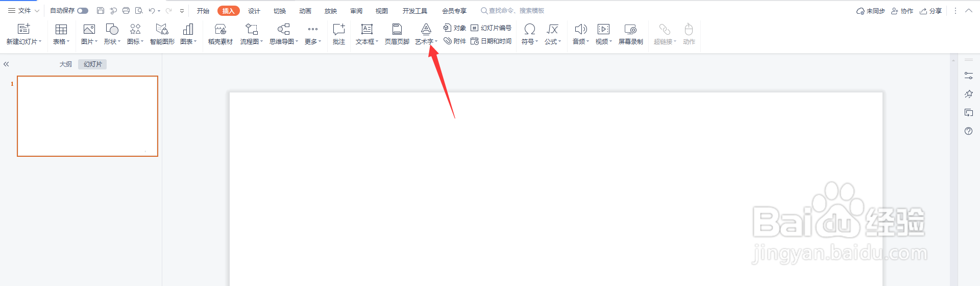Image resolution: width=980 pixels, height=286 pixels.
Task: Click the Collaborate (协作) button
Action: pos(902,11)
